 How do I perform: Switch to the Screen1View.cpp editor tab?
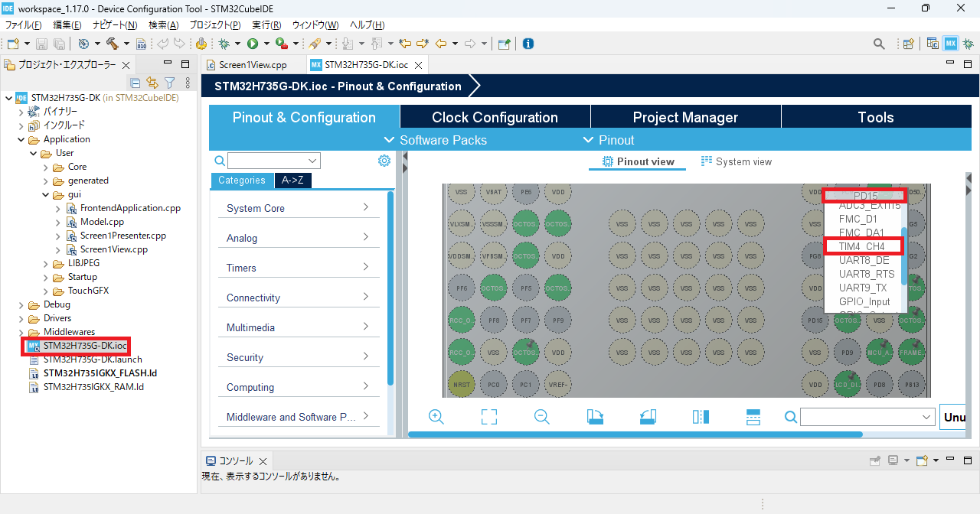click(x=252, y=65)
